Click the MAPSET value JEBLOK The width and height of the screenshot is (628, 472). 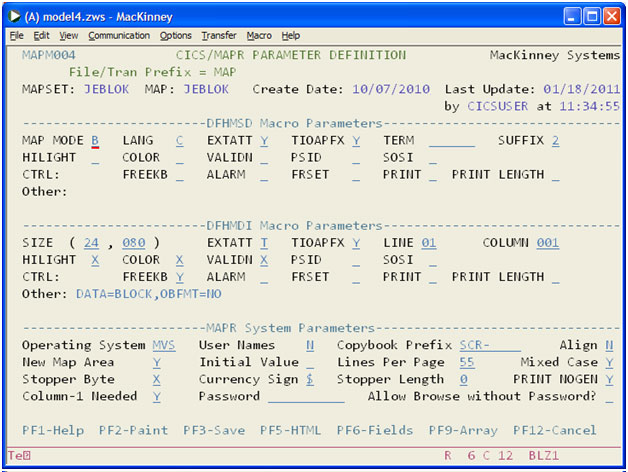[107, 89]
